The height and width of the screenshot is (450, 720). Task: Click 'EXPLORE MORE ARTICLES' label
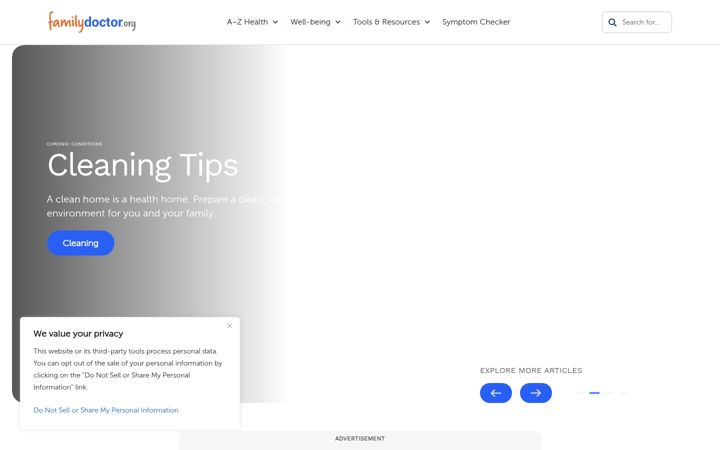coord(531,371)
